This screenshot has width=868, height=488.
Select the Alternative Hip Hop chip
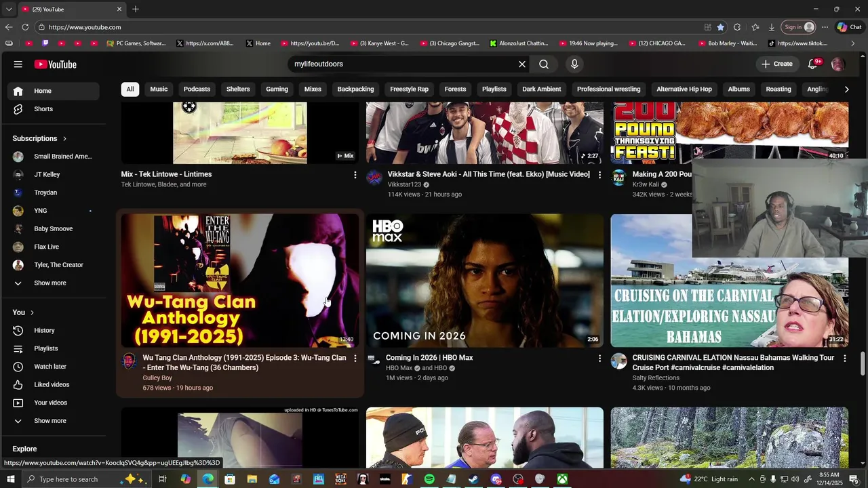coord(684,89)
